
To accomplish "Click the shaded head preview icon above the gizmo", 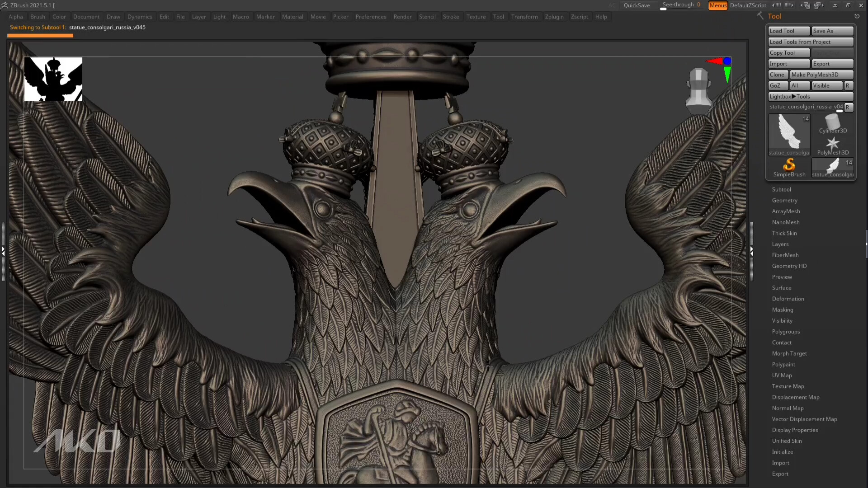I will [699, 88].
